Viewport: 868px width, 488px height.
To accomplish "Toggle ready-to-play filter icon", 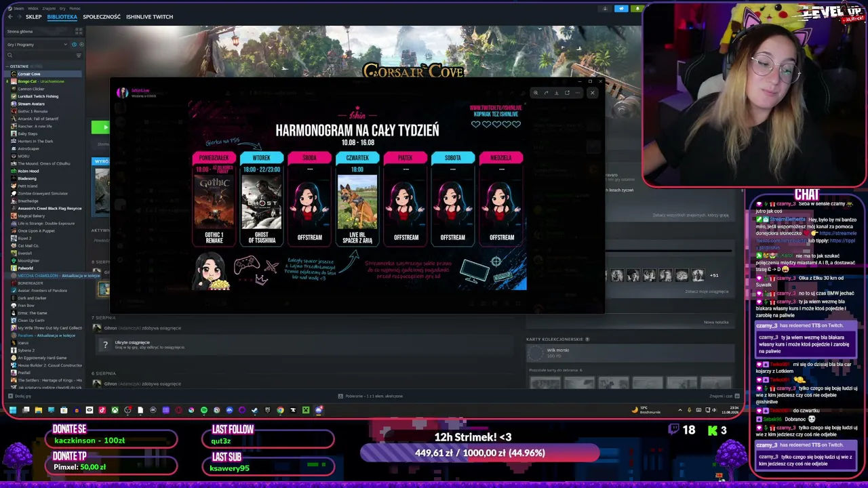I will (x=80, y=45).
